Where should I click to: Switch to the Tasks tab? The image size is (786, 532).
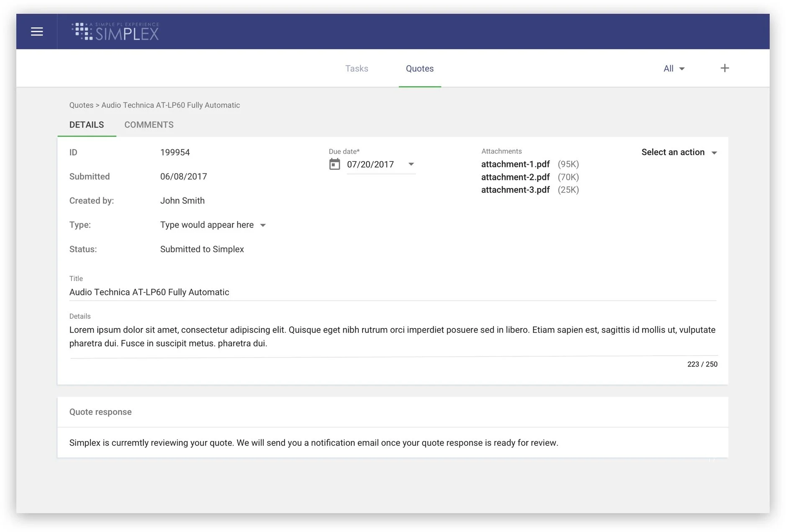point(357,69)
